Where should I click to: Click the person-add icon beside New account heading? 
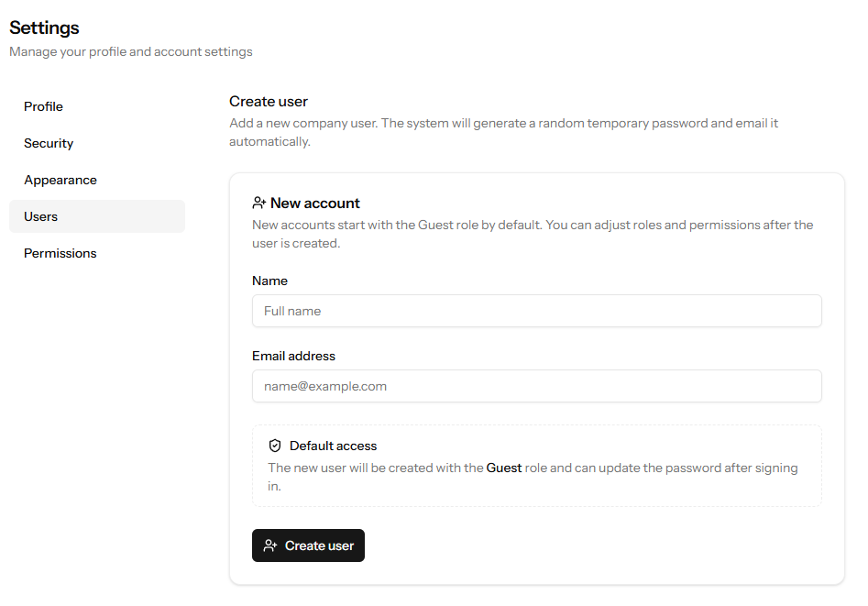258,203
